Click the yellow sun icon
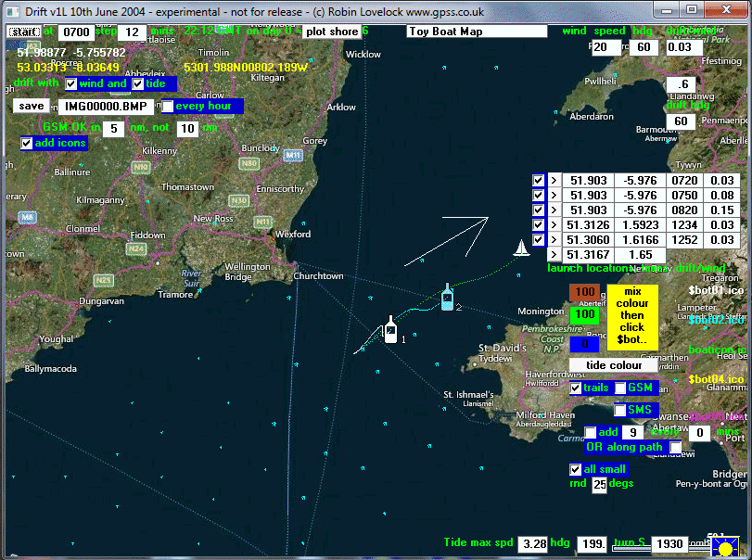752x560 pixels. pos(727,547)
